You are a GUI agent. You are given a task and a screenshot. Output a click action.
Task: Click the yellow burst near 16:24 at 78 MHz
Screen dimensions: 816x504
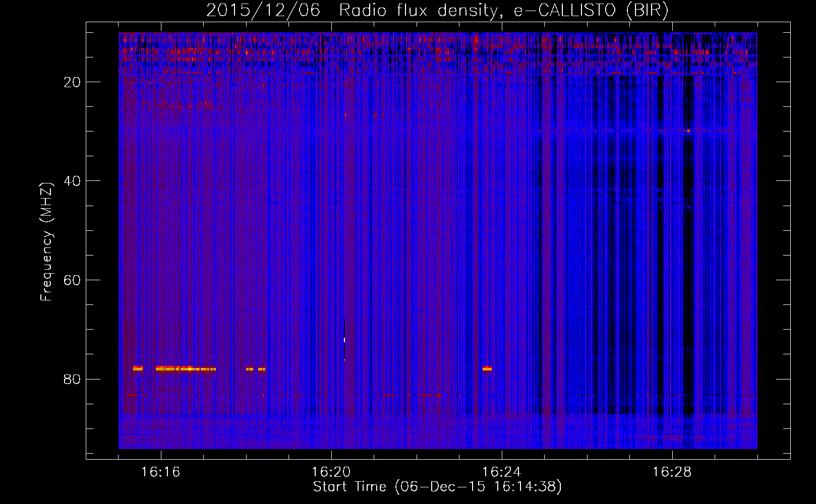[x=487, y=368]
